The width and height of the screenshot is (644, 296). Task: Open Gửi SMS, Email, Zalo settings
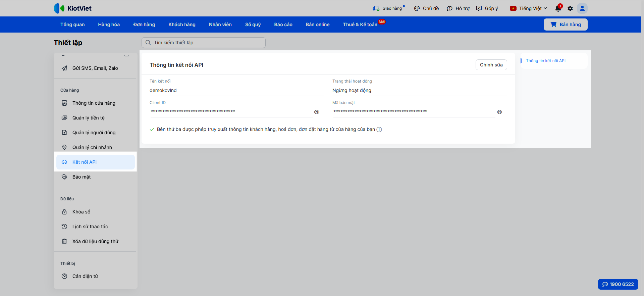point(96,68)
